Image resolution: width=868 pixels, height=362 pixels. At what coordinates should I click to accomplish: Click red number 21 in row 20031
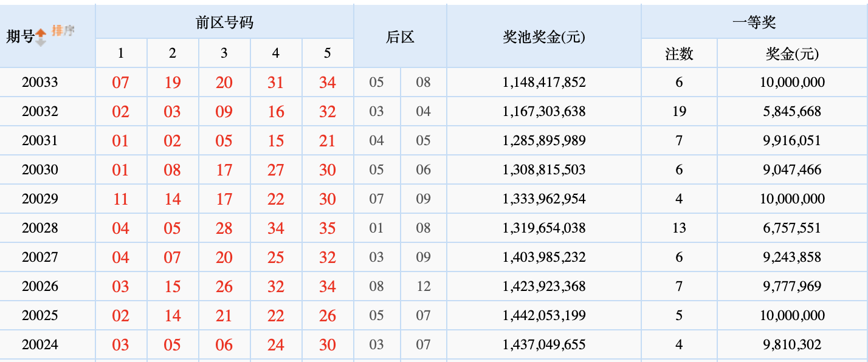[x=328, y=141]
